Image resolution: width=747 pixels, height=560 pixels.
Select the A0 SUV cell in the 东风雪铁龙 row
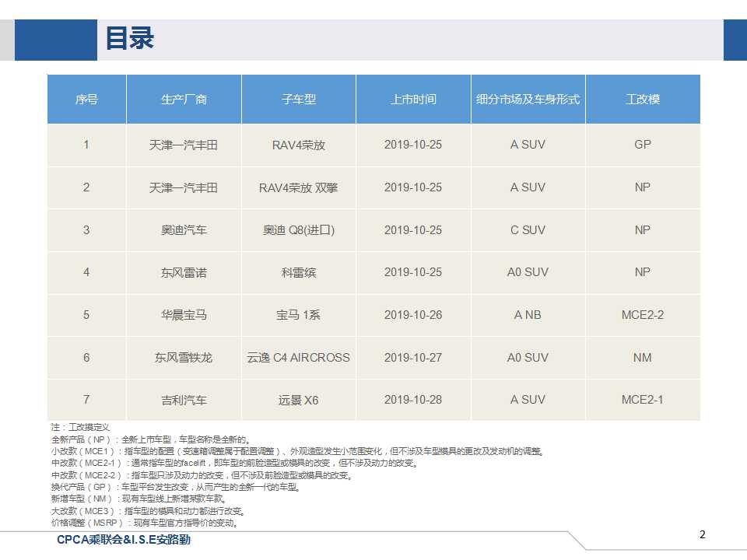click(528, 358)
